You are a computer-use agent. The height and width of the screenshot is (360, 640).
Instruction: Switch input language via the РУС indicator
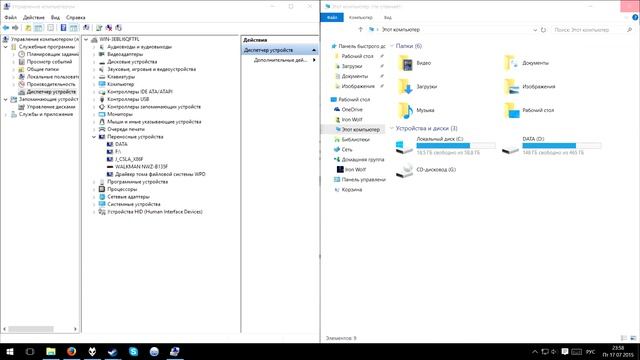pyautogui.click(x=590, y=351)
